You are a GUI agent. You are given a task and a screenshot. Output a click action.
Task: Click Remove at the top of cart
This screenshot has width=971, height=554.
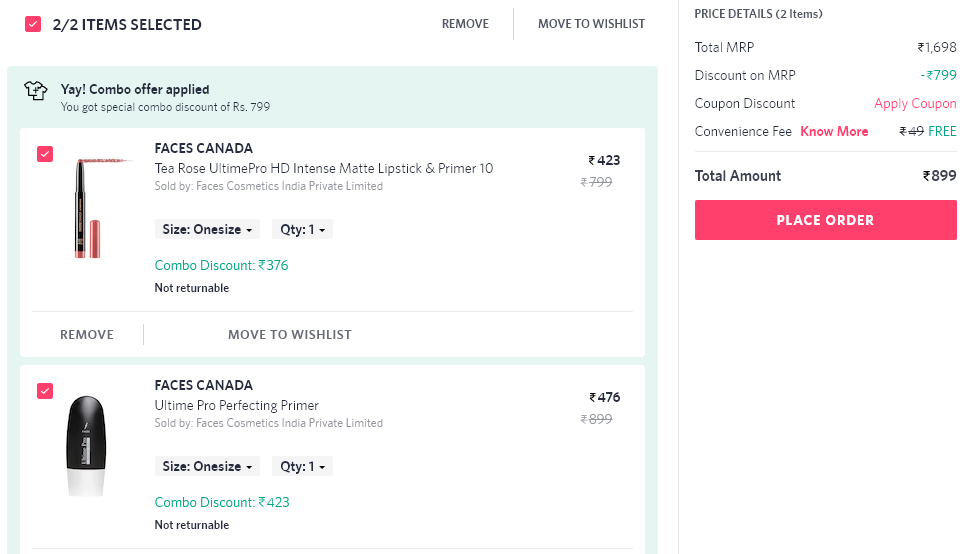[465, 24]
